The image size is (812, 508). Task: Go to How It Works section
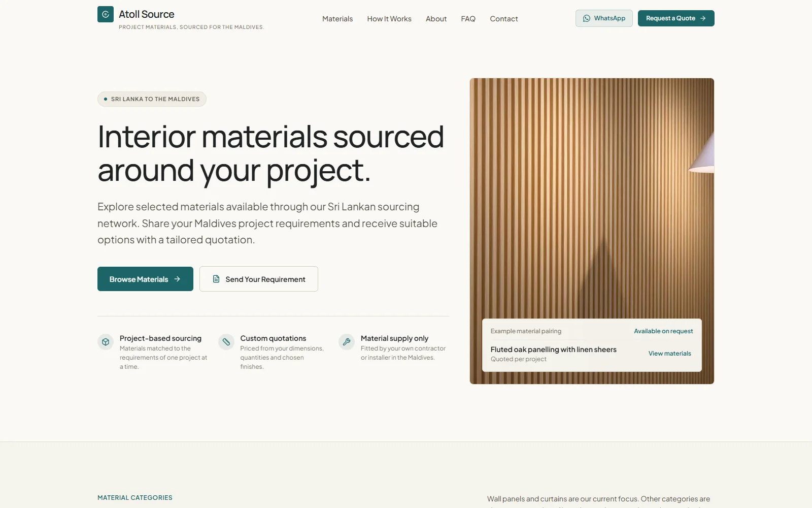coord(389,19)
